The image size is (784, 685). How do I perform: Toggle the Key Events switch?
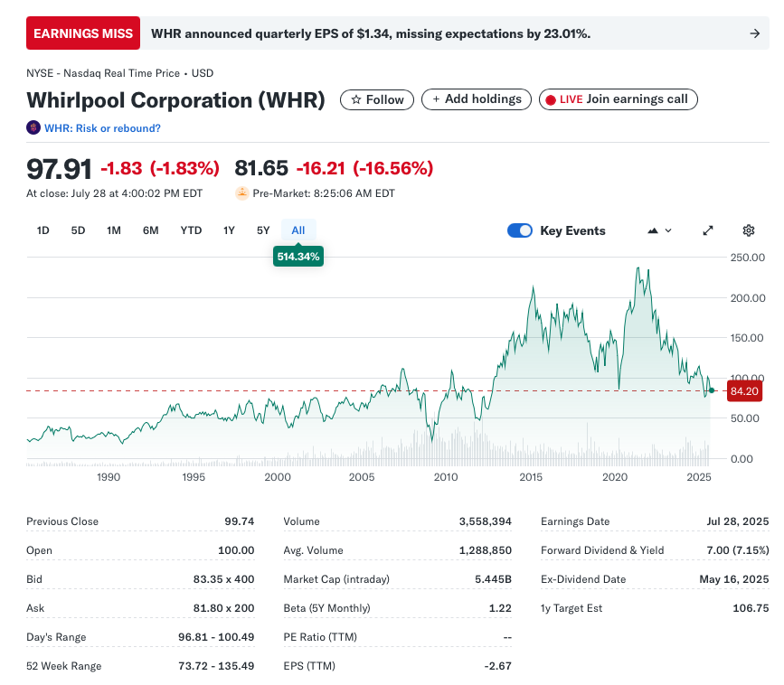click(520, 230)
